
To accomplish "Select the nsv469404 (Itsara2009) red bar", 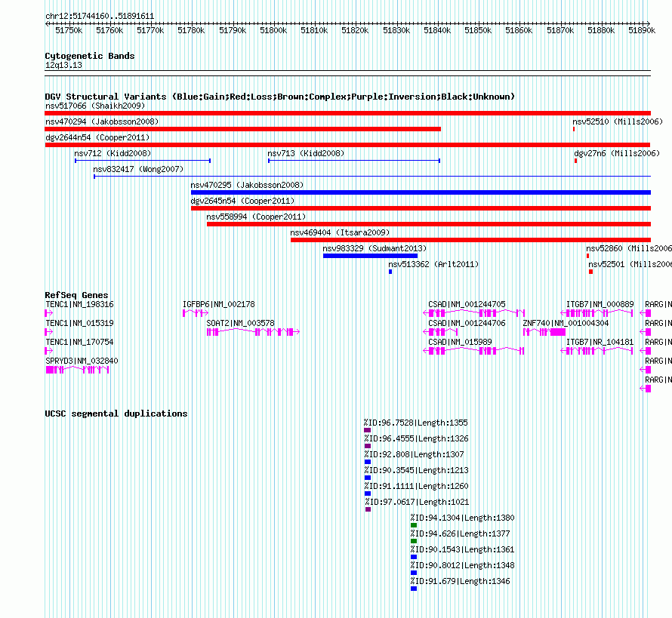I will click(x=470, y=240).
